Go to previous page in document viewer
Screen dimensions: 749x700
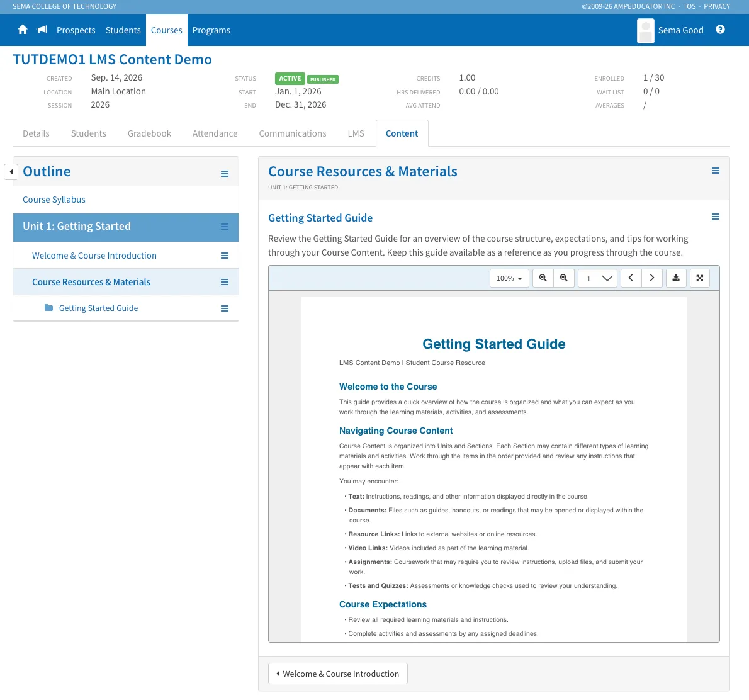(631, 278)
